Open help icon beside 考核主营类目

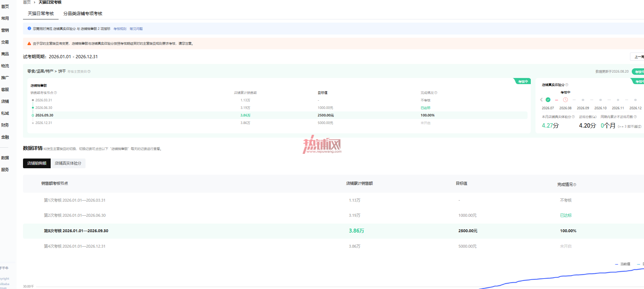pos(89,72)
